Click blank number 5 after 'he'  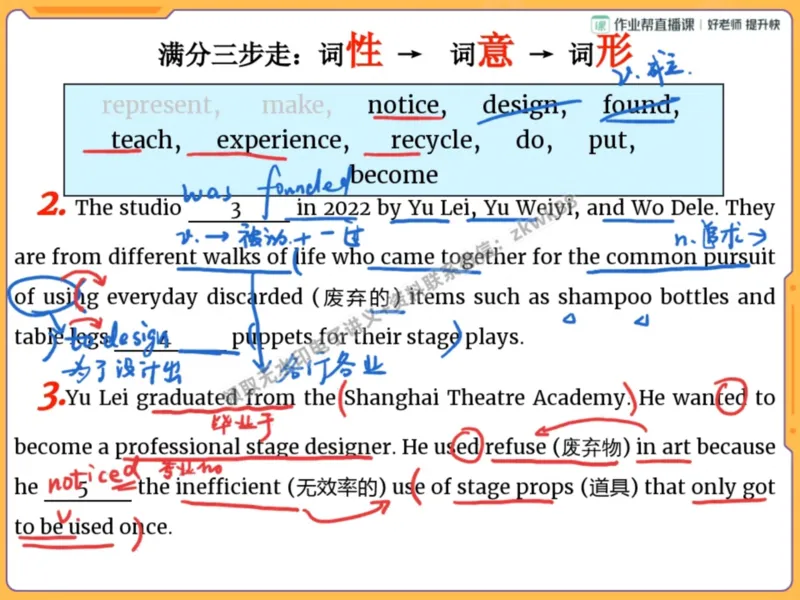coord(88,489)
